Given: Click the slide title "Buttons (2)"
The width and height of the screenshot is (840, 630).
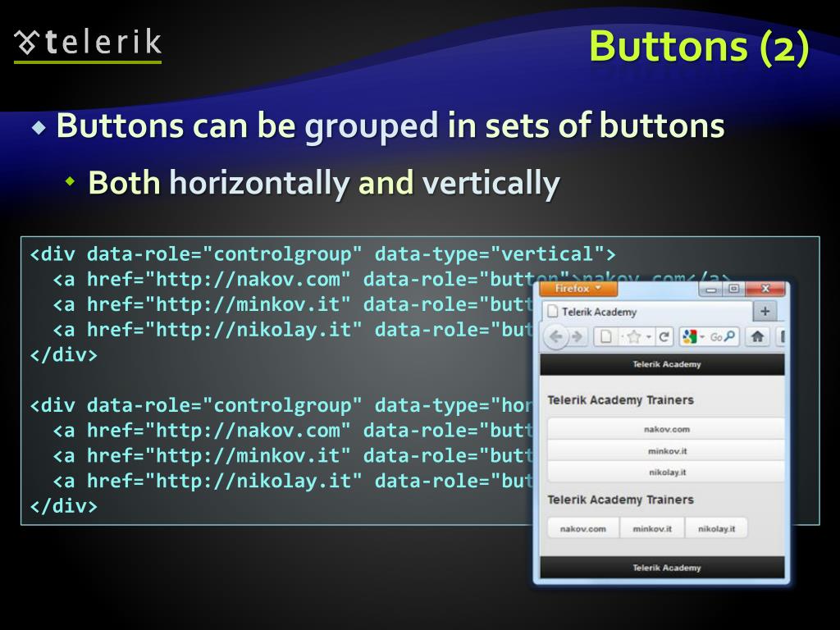Looking at the screenshot, I should coord(699,47).
